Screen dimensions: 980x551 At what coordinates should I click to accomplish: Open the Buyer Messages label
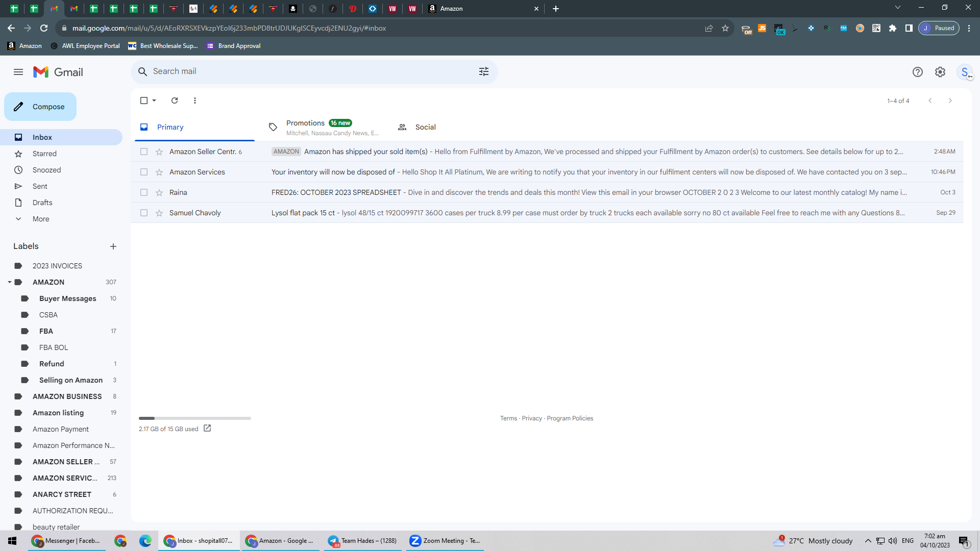pyautogui.click(x=68, y=298)
